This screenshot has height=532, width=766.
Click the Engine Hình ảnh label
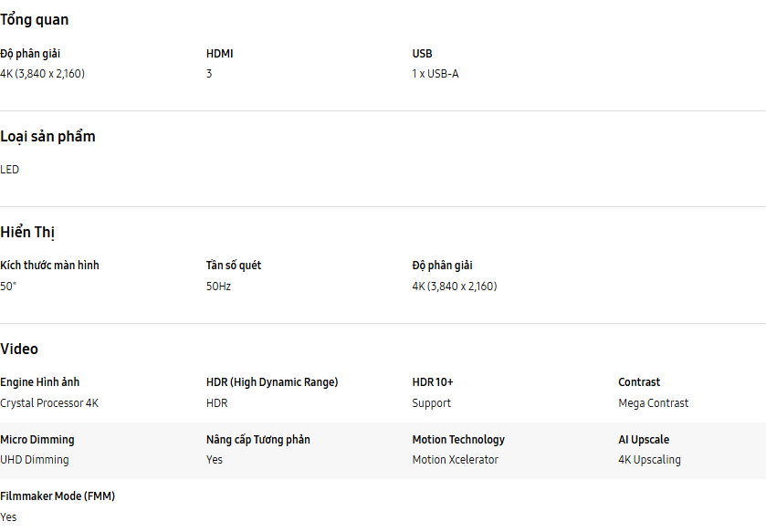tap(39, 382)
